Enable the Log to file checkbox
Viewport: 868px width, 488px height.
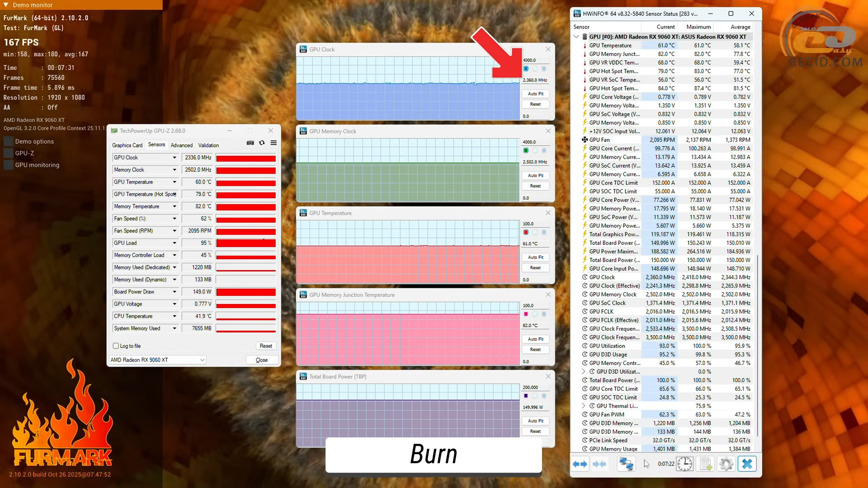tap(116, 346)
